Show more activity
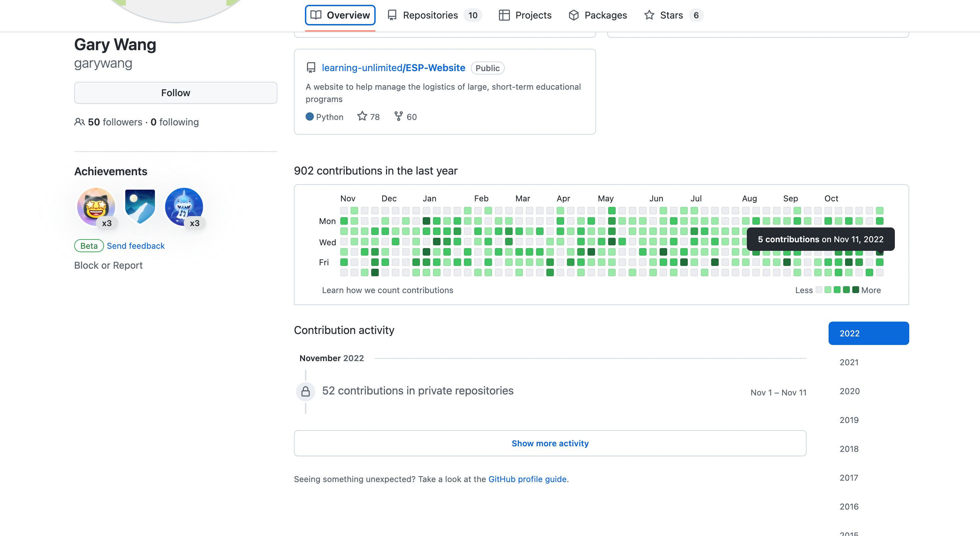The image size is (980, 536). (550, 444)
